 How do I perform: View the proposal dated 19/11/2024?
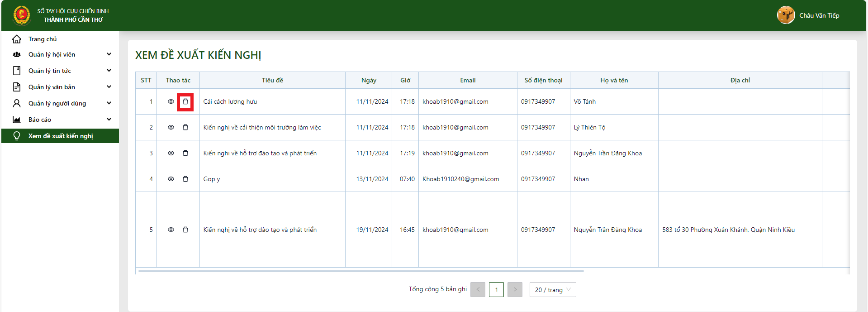[171, 230]
